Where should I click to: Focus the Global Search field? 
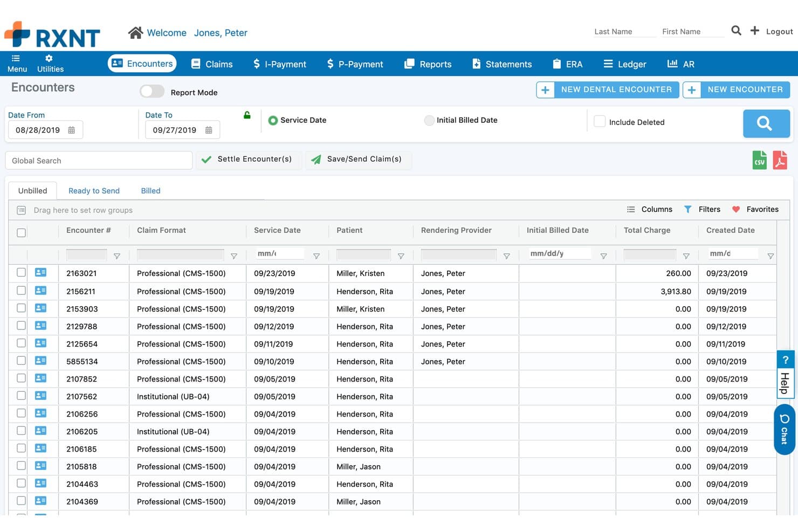99,161
